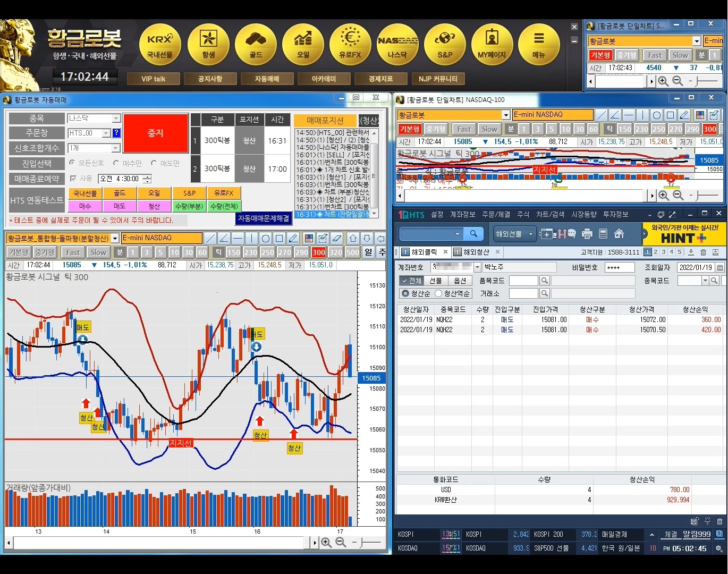
Task: Switch to the 해외청산 tab
Action: (x=476, y=252)
